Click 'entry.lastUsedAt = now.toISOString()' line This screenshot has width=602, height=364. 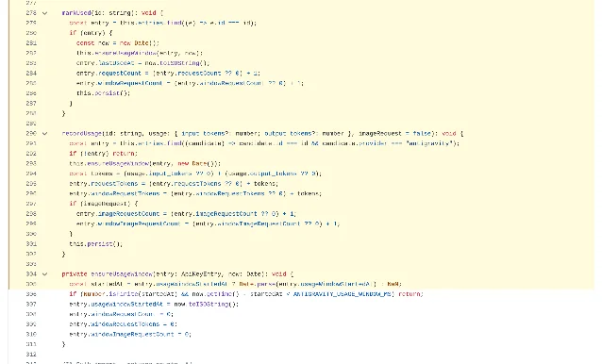coord(142,63)
